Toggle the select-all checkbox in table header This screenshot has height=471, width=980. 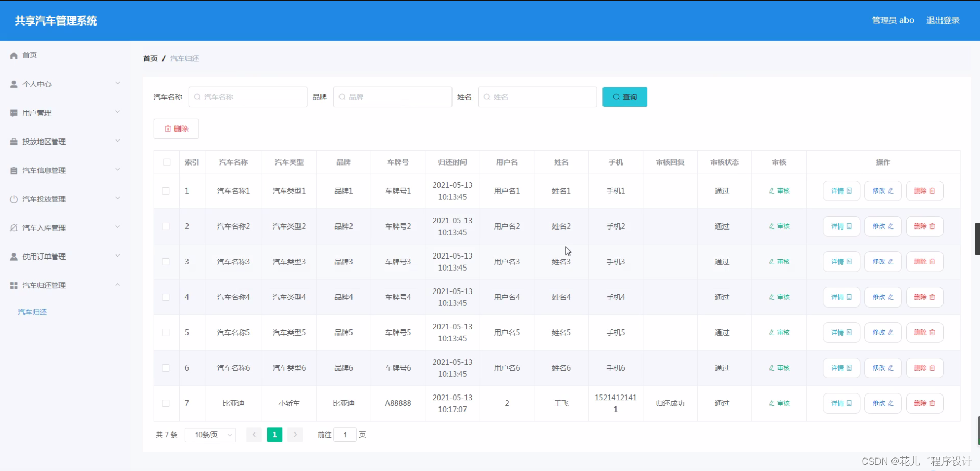167,162
